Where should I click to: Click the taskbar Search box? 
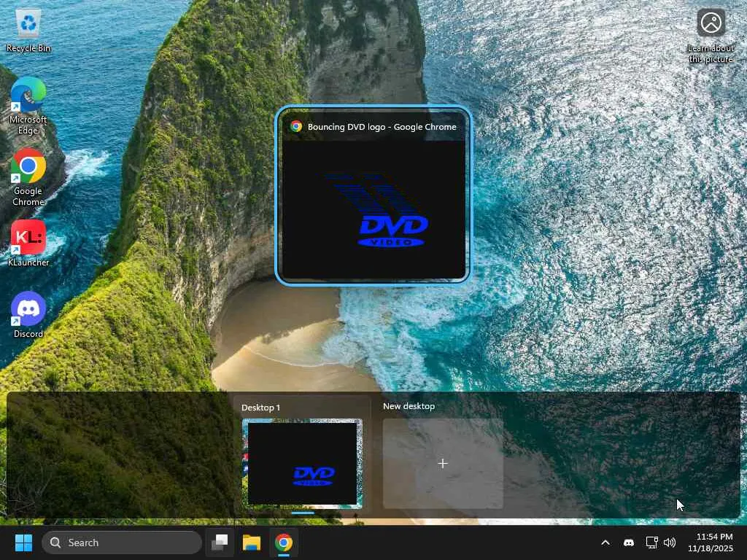pyautogui.click(x=122, y=542)
